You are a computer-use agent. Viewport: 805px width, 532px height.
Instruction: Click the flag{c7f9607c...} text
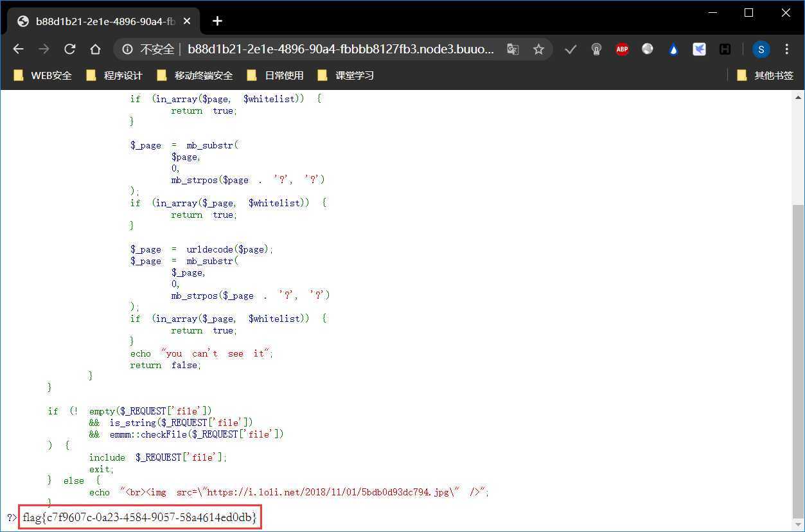tap(139, 518)
